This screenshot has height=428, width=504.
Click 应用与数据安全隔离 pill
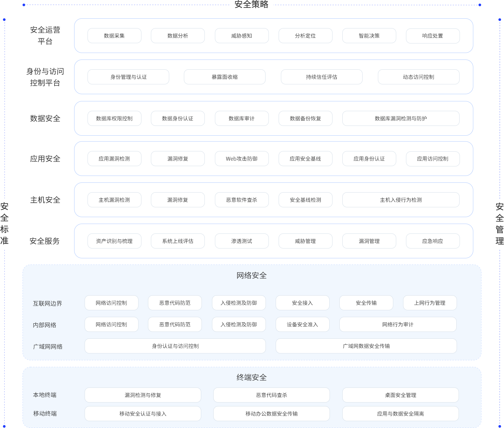tap(400, 414)
